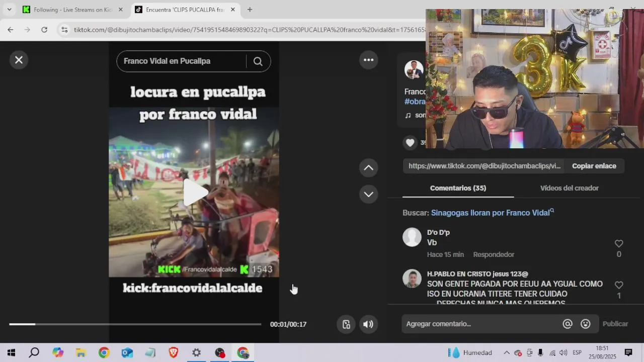Click the browser address bar URL
Screen dimensions: 644x362
249,30
